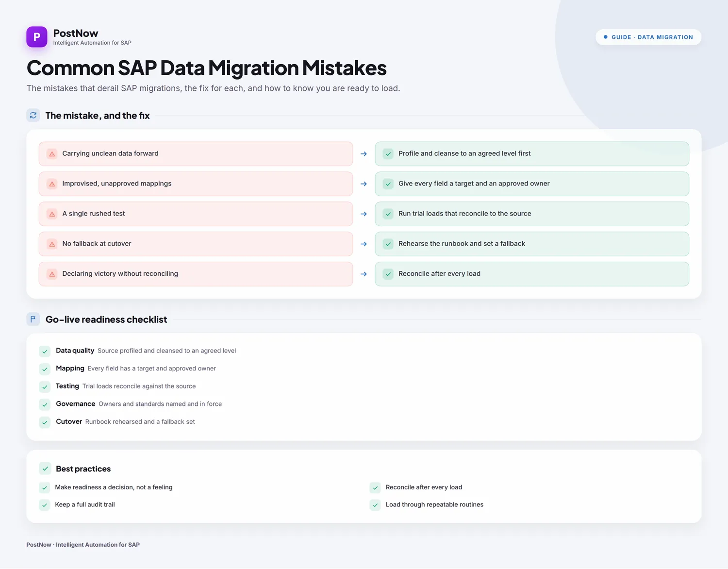Viewport: 728px width, 569px height.
Task: Toggle the Mapping checklist checkmark
Action: pyautogui.click(x=45, y=369)
